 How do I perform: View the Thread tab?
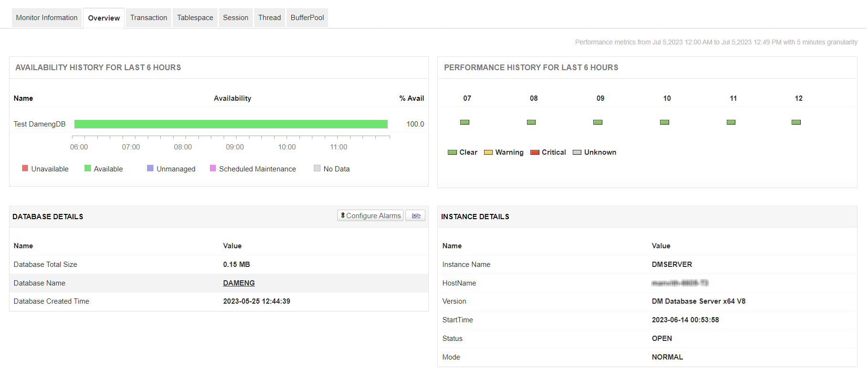tap(269, 18)
